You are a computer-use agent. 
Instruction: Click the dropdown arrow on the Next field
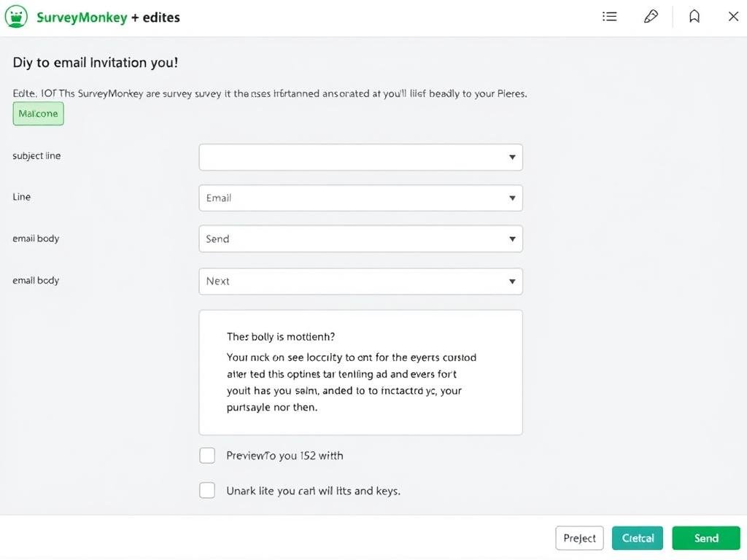point(512,281)
